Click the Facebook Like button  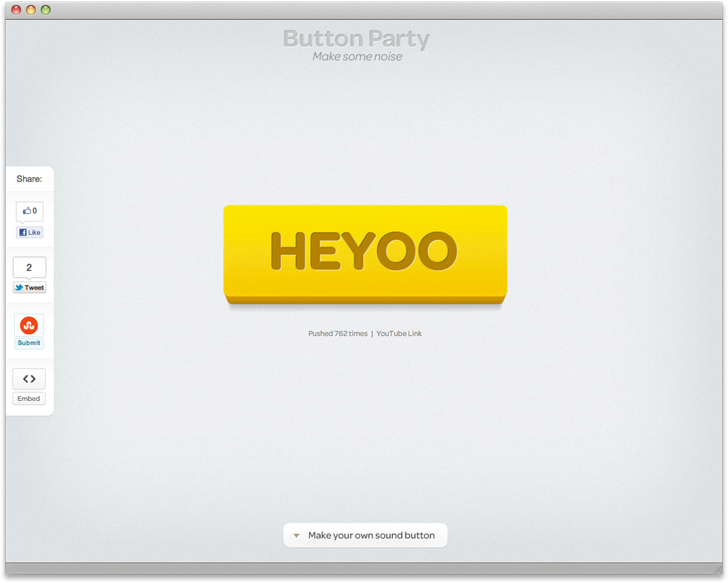pos(30,232)
